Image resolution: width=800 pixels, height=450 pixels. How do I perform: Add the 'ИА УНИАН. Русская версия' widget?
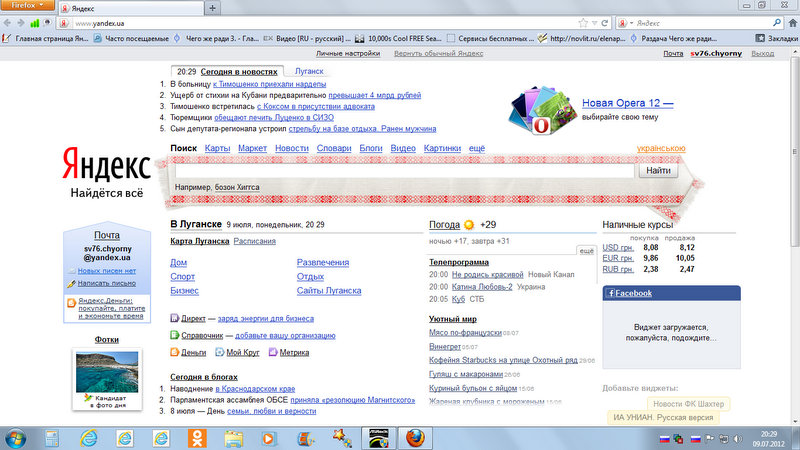(663, 417)
